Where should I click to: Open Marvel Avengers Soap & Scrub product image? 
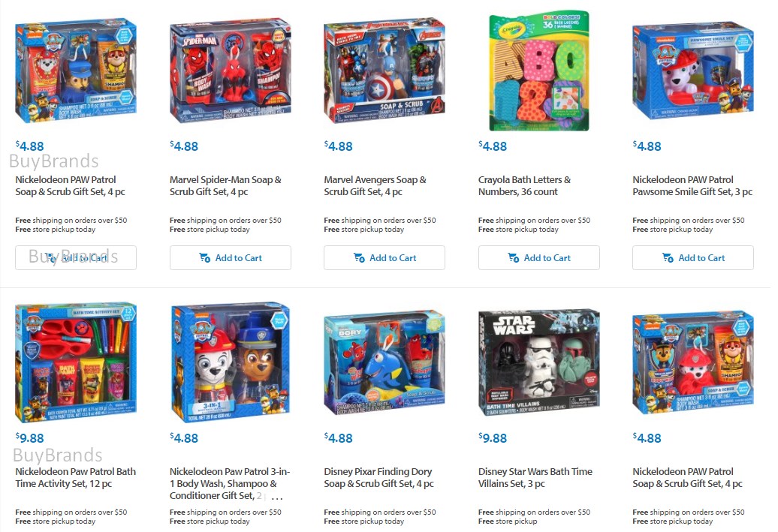(384, 71)
